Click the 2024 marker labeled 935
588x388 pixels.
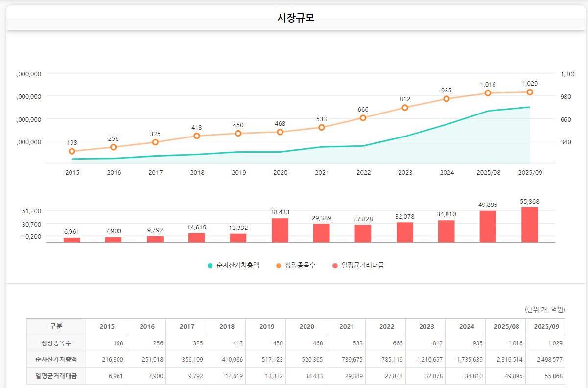coord(447,99)
